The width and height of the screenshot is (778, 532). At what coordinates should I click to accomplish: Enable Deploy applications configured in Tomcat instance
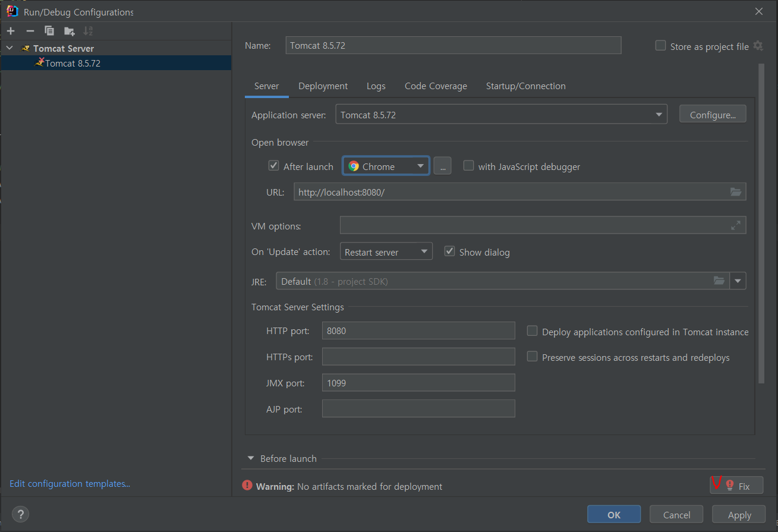point(532,331)
